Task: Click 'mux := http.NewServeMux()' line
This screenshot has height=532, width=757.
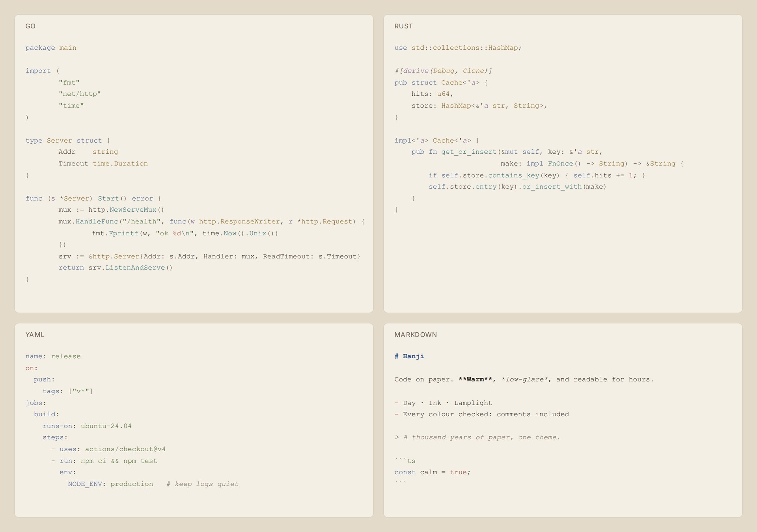Action: coord(111,210)
